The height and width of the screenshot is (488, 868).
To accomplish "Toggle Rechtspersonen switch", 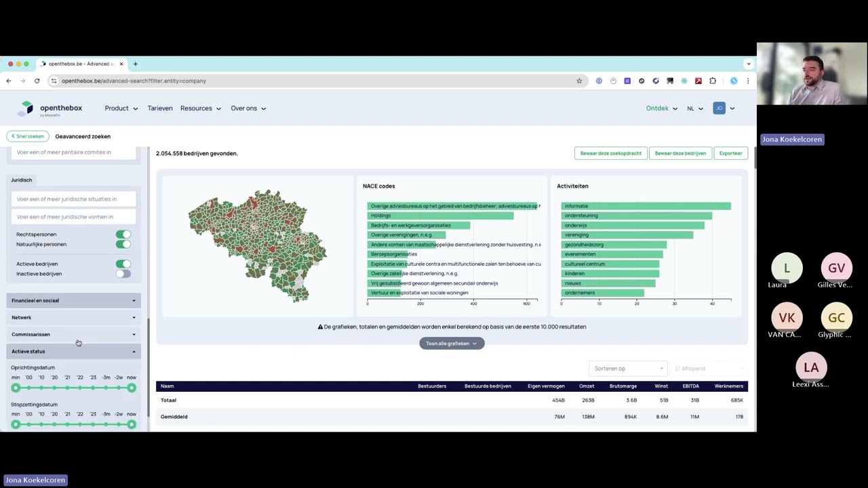I will 123,235.
